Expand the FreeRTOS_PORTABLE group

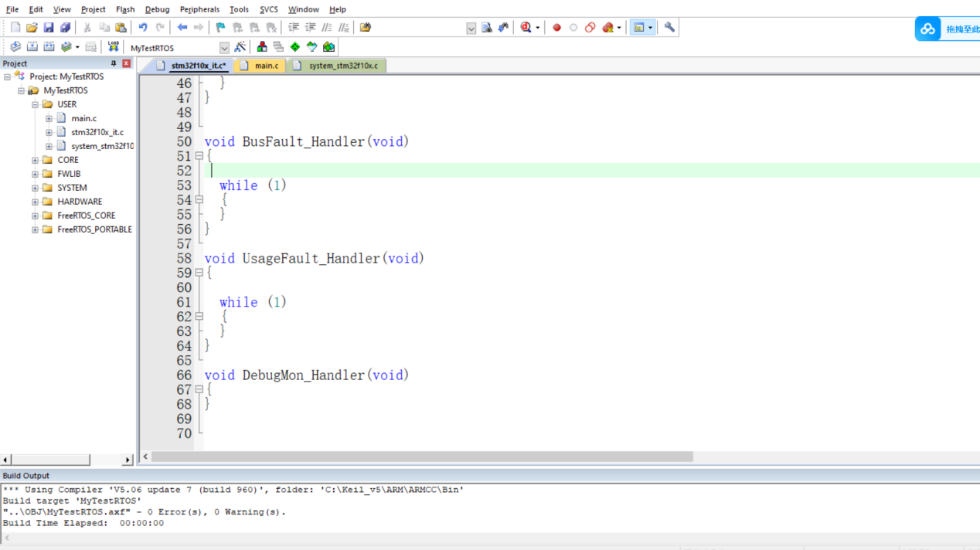35,229
